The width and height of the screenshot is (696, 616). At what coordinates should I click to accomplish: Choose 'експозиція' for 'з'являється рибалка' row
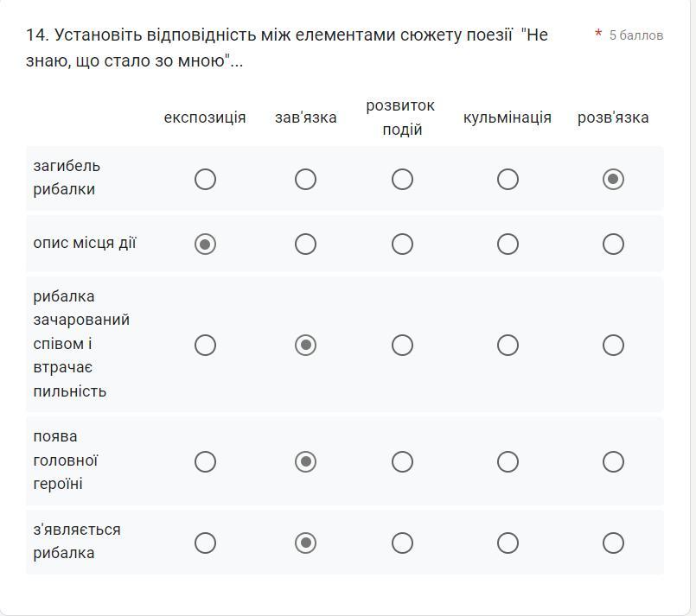(205, 543)
